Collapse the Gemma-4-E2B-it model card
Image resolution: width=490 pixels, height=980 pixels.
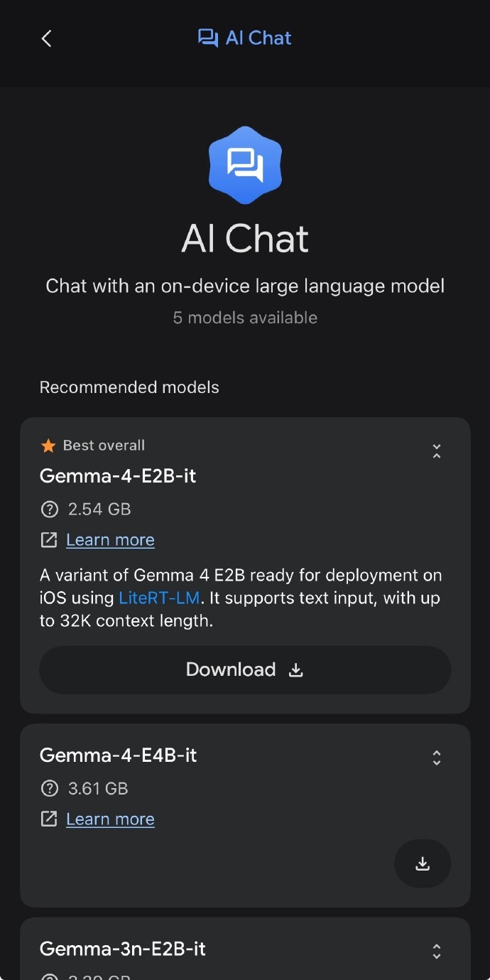(x=437, y=451)
